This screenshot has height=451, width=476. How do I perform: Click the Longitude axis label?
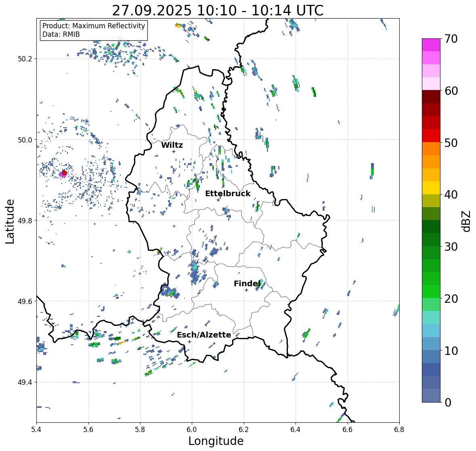point(216,441)
